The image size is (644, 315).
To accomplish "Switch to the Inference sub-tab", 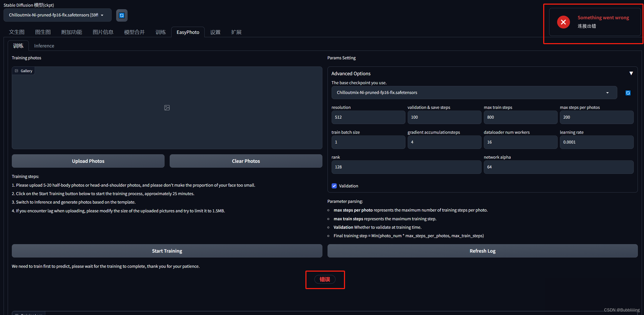I will click(x=44, y=46).
